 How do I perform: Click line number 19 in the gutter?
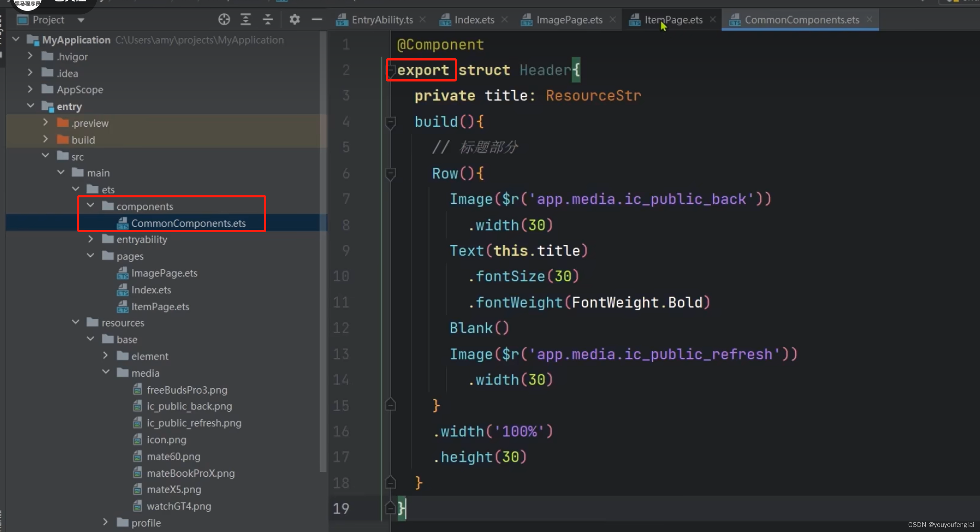coord(341,508)
